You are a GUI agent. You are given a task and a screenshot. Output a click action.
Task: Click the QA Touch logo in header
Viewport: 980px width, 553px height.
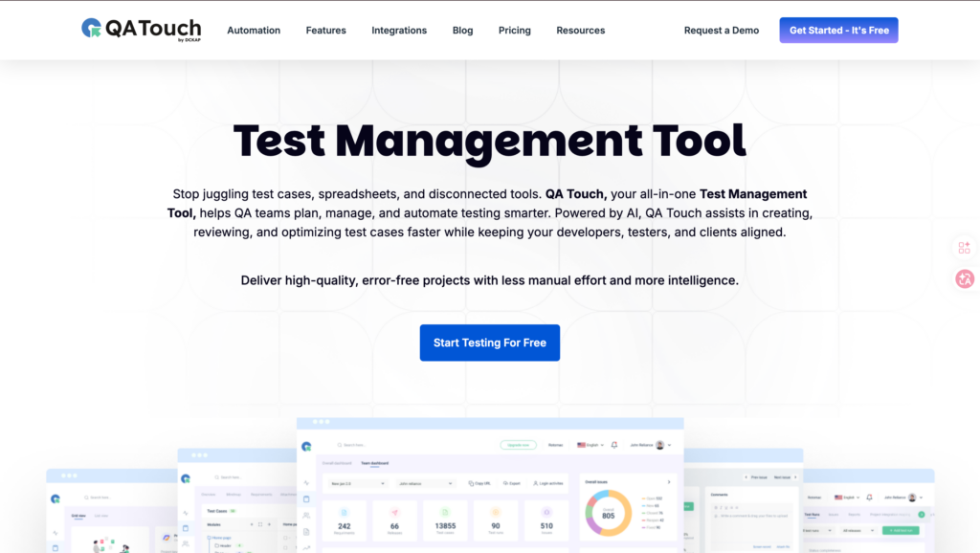[140, 30]
